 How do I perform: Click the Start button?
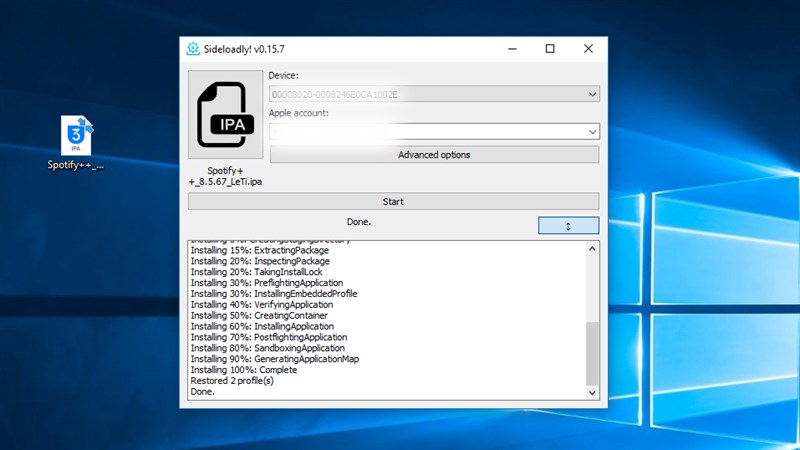point(393,202)
